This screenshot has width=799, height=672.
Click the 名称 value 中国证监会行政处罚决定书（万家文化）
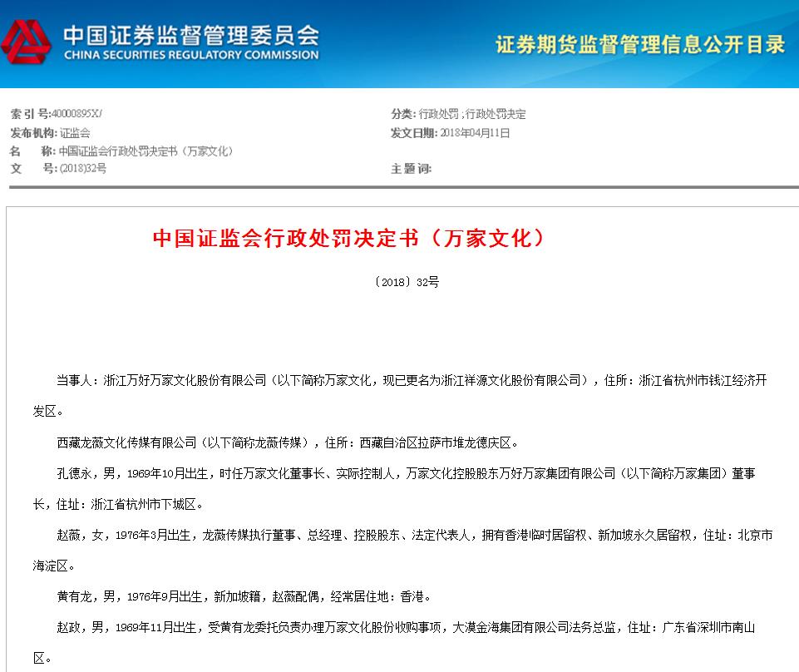click(145, 151)
